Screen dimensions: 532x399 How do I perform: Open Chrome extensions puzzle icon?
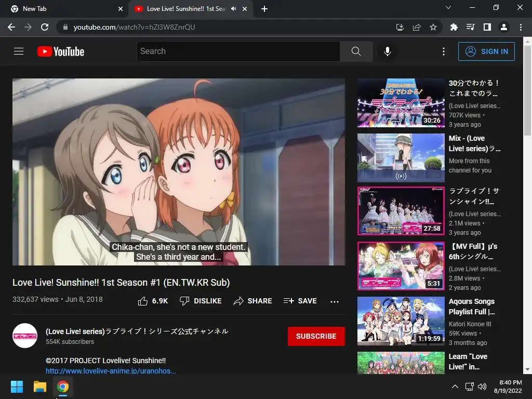(x=454, y=27)
